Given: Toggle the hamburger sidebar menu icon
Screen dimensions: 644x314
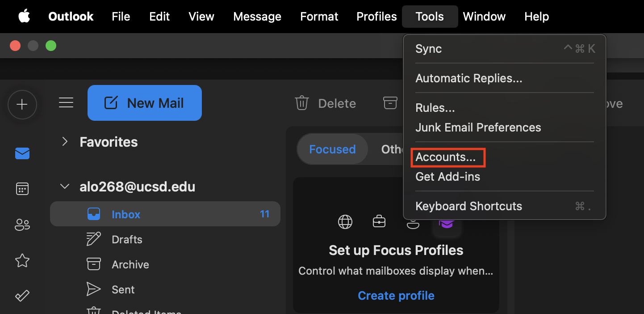Looking at the screenshot, I should click(66, 103).
